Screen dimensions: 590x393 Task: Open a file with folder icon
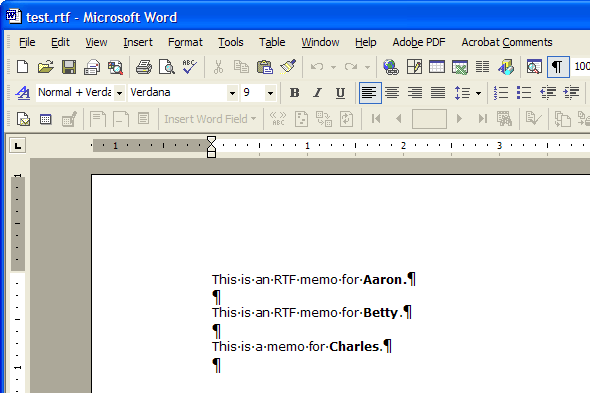pos(46,67)
